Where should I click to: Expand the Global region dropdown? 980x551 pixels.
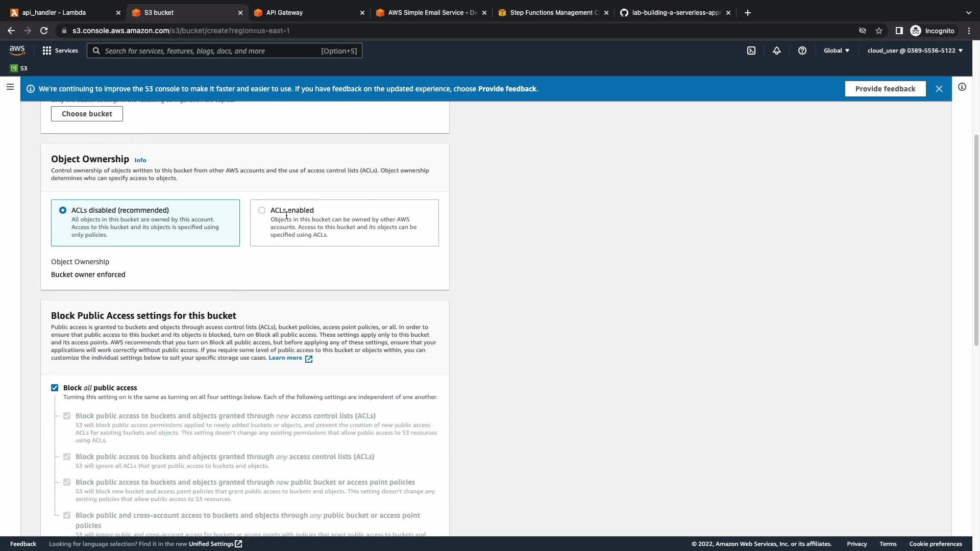click(836, 51)
